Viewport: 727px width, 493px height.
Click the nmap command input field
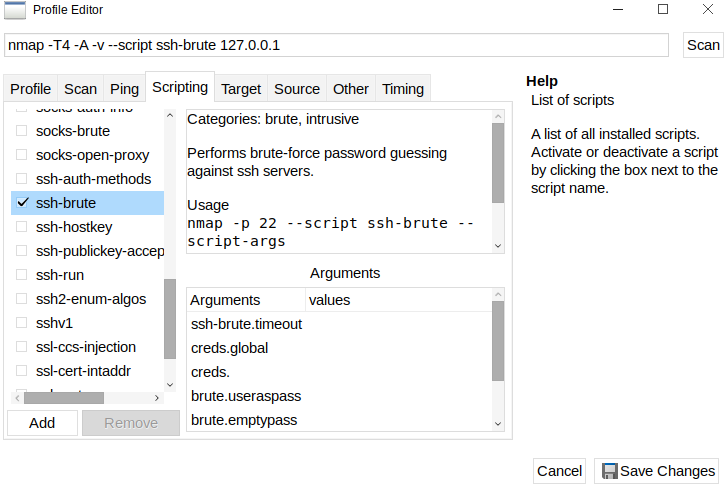tap(336, 45)
